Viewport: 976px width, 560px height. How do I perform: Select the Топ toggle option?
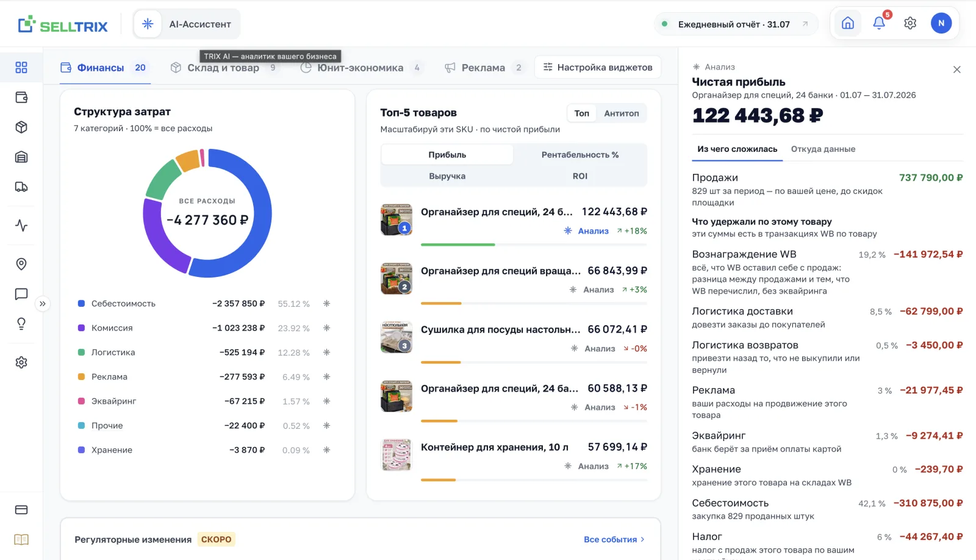[x=582, y=113]
